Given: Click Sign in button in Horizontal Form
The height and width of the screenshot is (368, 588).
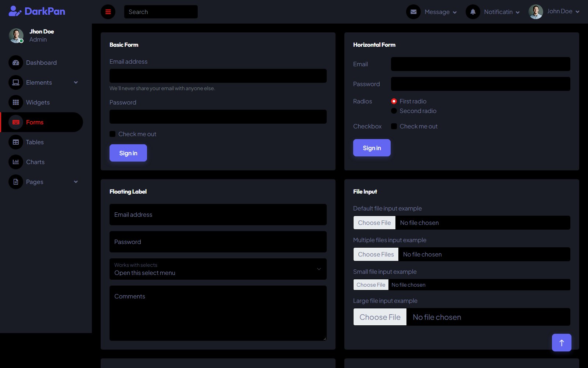Looking at the screenshot, I should pos(372,148).
